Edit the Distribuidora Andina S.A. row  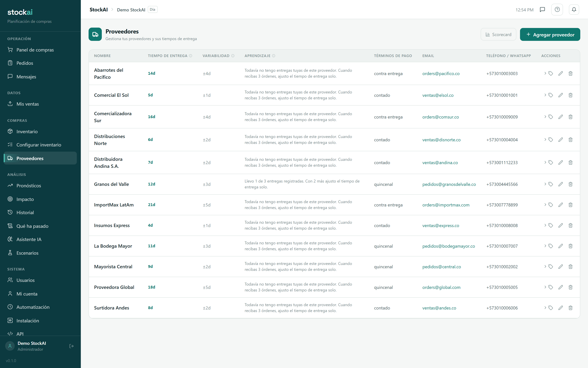point(561,162)
